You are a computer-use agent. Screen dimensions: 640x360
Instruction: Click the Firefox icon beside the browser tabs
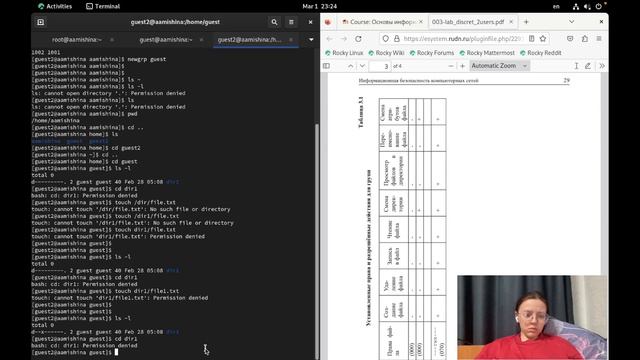click(328, 22)
